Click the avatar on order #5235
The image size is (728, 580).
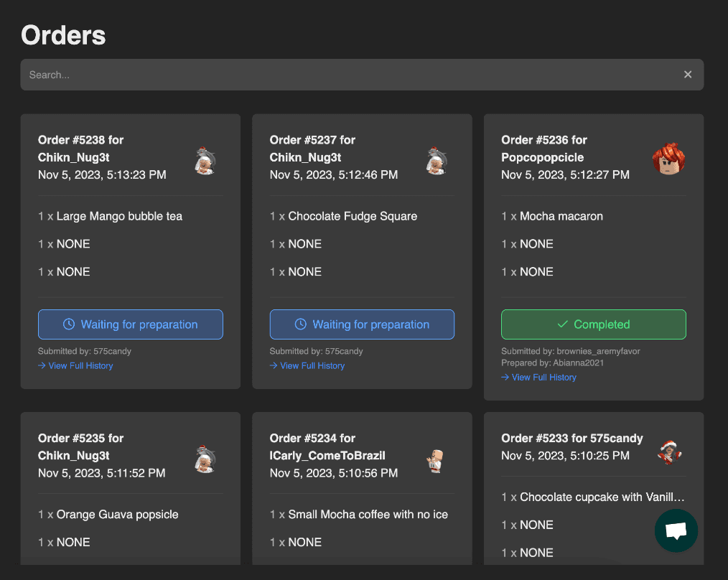(x=205, y=459)
